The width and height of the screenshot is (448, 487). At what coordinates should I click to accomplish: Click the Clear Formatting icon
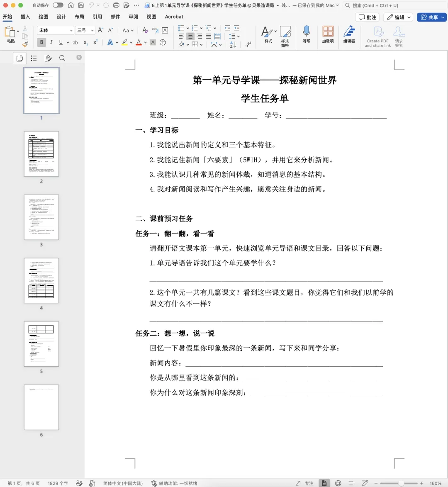pos(145,30)
